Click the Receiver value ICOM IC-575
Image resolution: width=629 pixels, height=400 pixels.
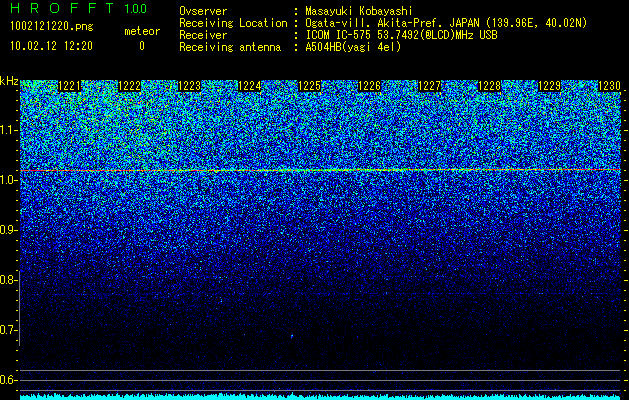(x=339, y=35)
